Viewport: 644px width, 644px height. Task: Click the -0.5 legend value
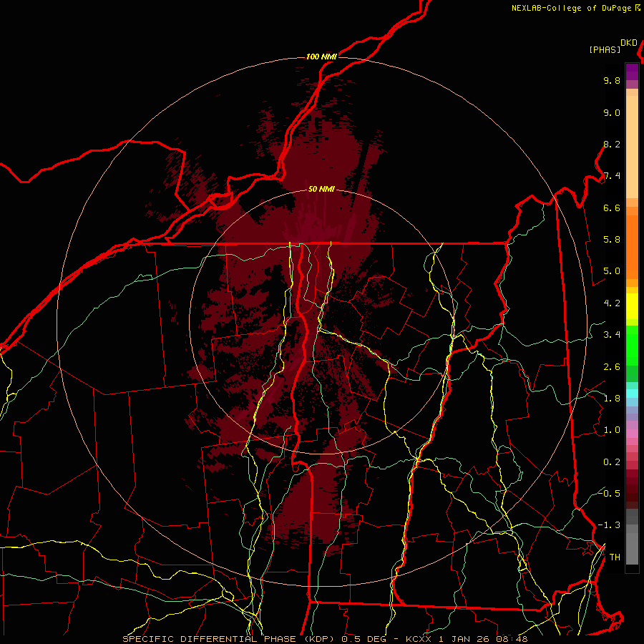pos(609,493)
